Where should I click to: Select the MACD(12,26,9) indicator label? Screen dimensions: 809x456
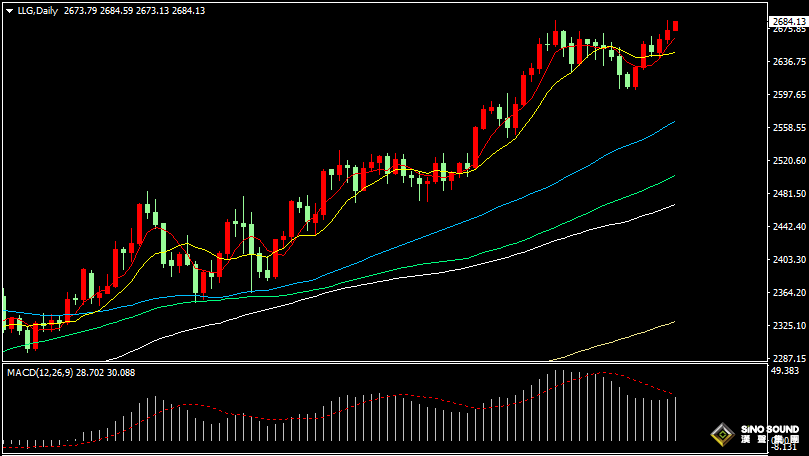tap(42, 372)
